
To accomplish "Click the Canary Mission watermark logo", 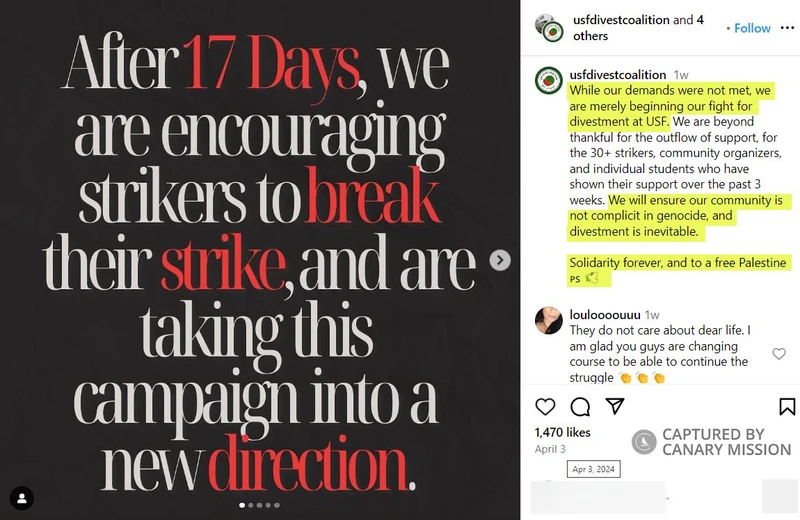I will pos(645,442).
